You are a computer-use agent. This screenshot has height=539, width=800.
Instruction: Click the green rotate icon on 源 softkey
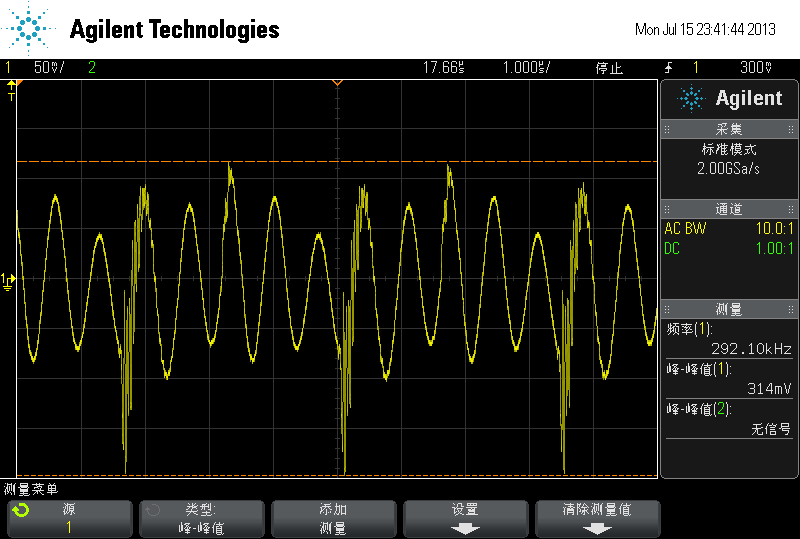click(21, 510)
